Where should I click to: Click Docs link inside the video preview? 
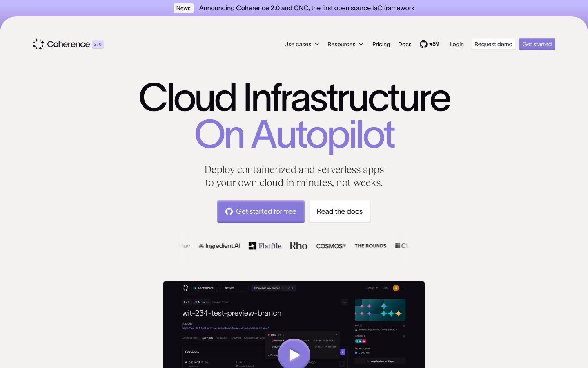pos(385,288)
